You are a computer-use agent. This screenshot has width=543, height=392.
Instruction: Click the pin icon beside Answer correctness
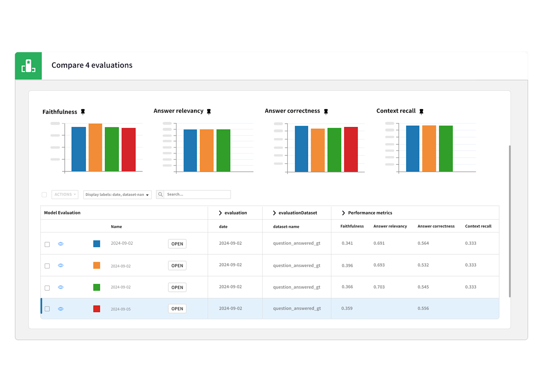pos(326,111)
